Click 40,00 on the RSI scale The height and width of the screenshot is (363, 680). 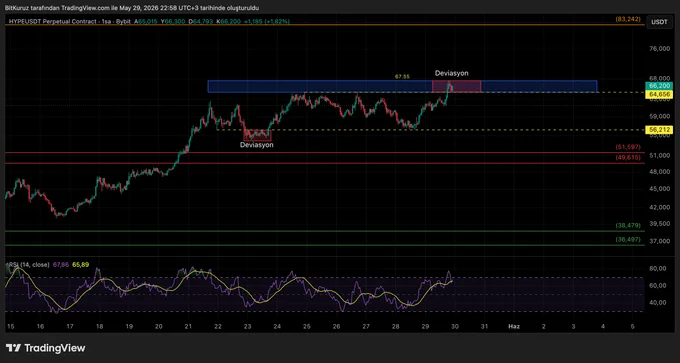(x=657, y=302)
